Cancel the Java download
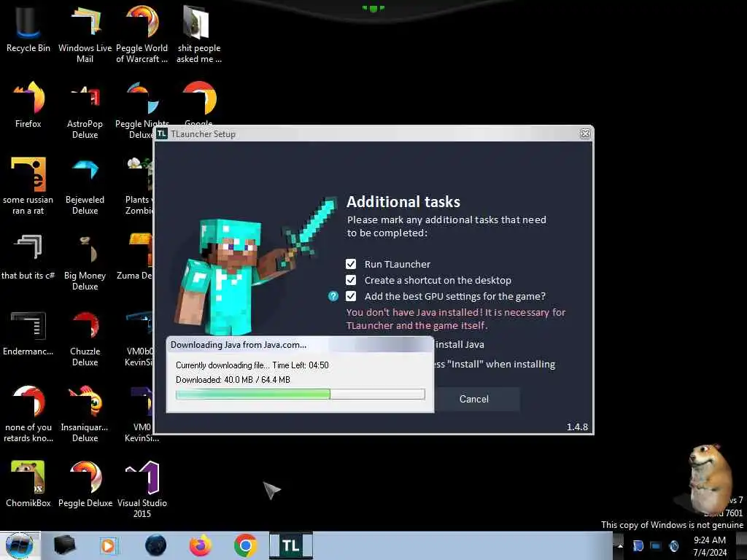The width and height of the screenshot is (747, 560). pos(474,399)
